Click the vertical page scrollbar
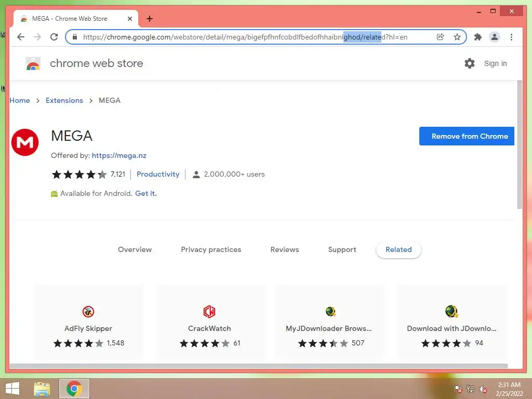The image size is (532, 399). [x=520, y=145]
